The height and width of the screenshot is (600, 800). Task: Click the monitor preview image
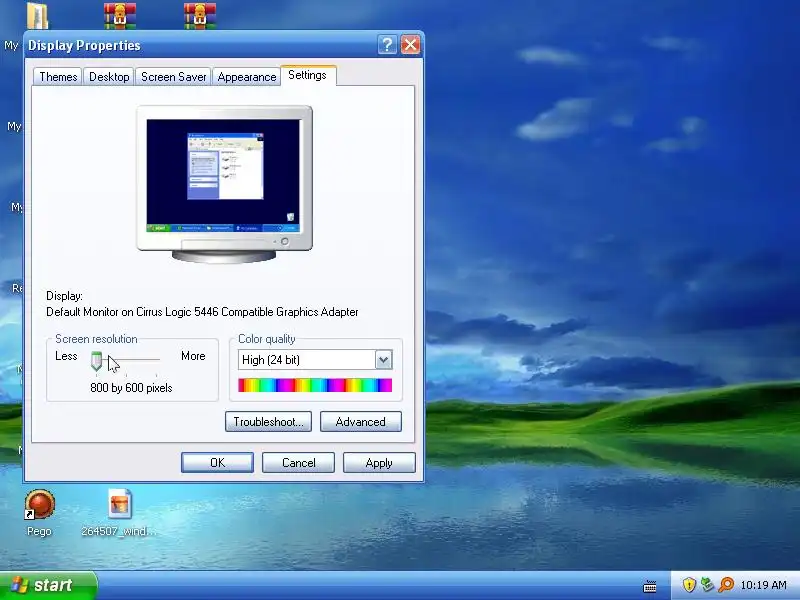pyautogui.click(x=224, y=184)
